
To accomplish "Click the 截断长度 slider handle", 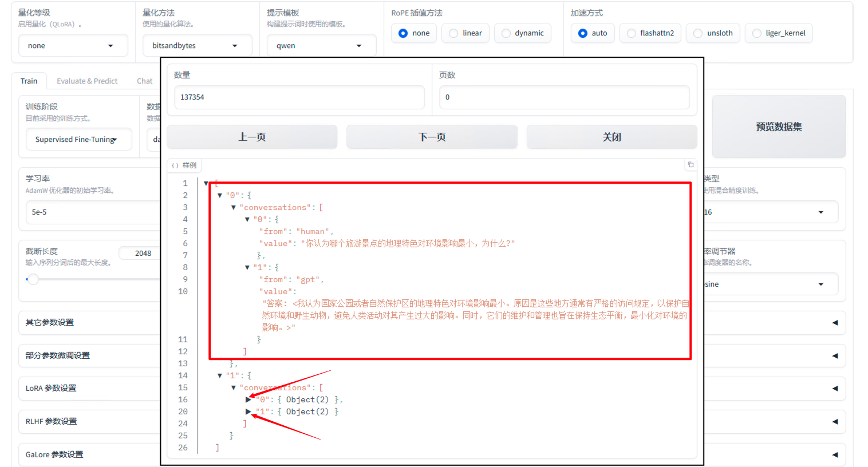I will (x=33, y=279).
